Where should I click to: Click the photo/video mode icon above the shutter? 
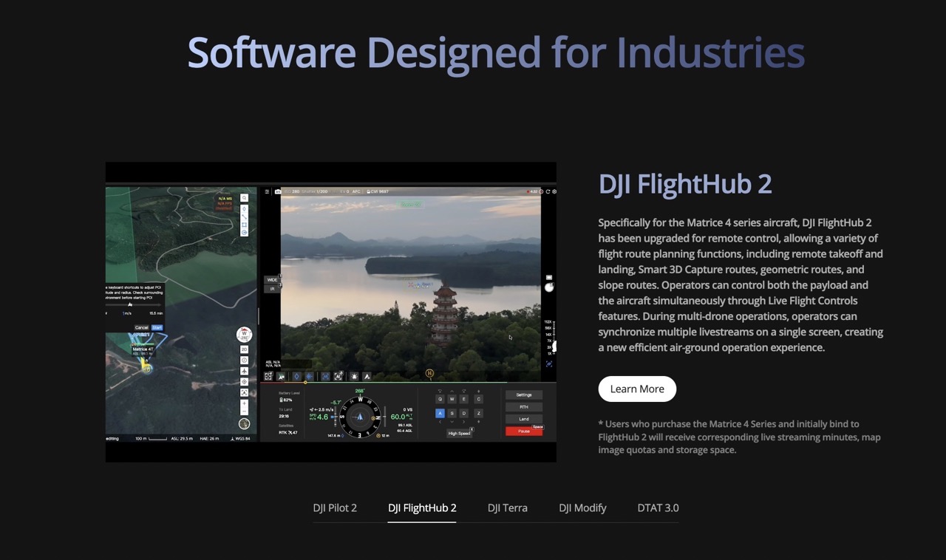tap(549, 277)
